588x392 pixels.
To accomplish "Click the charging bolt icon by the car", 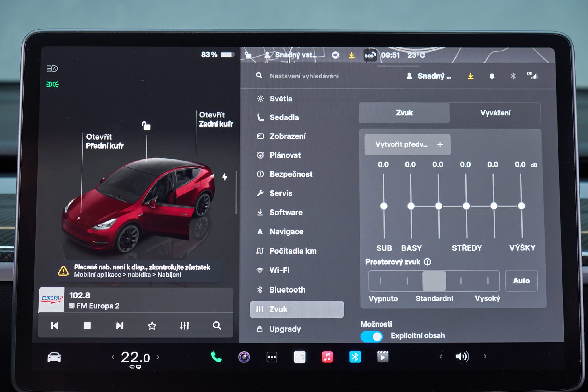I will 225,177.
